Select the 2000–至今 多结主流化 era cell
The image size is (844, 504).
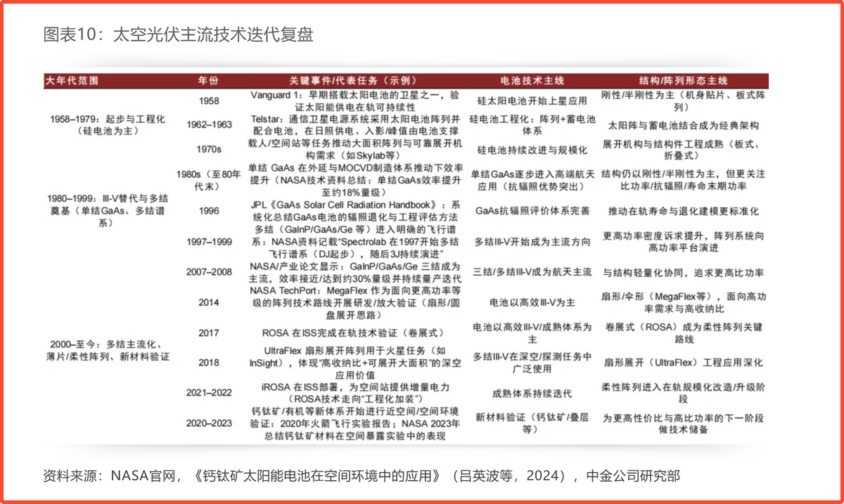(x=108, y=351)
